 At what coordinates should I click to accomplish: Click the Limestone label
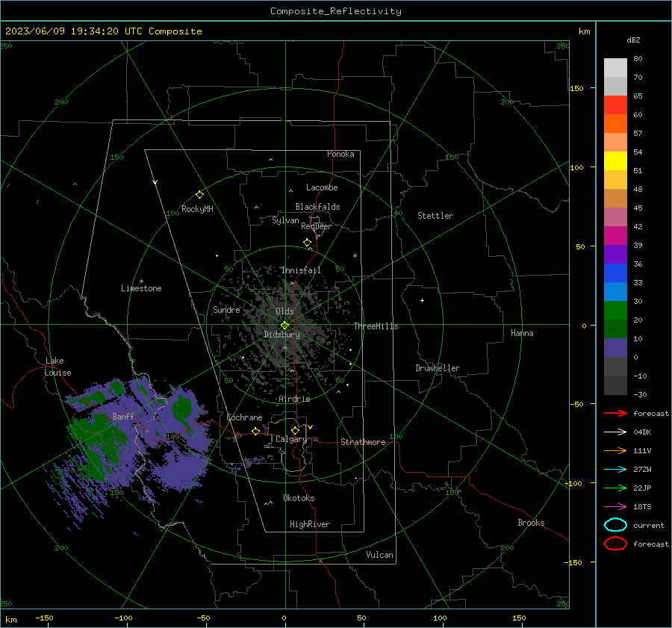[141, 288]
